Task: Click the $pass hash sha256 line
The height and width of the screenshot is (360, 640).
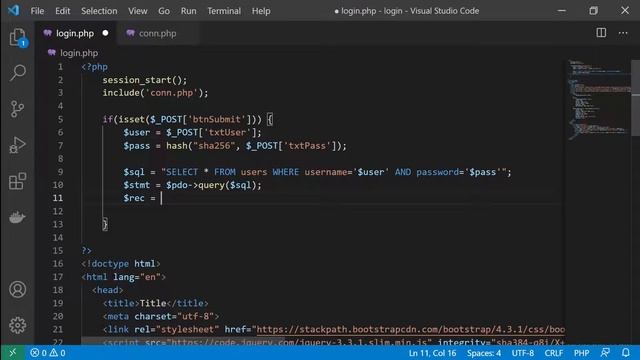Action: 235,146
